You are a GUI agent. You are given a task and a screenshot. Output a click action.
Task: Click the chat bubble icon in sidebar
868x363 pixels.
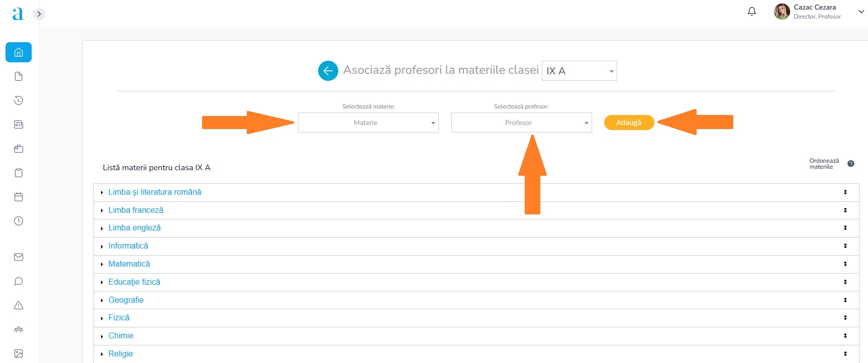(19, 281)
